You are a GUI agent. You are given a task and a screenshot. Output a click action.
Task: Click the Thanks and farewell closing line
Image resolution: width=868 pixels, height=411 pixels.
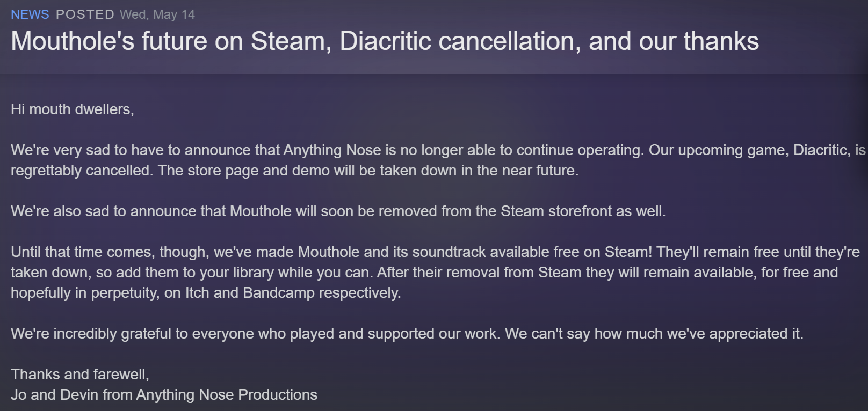click(80, 375)
